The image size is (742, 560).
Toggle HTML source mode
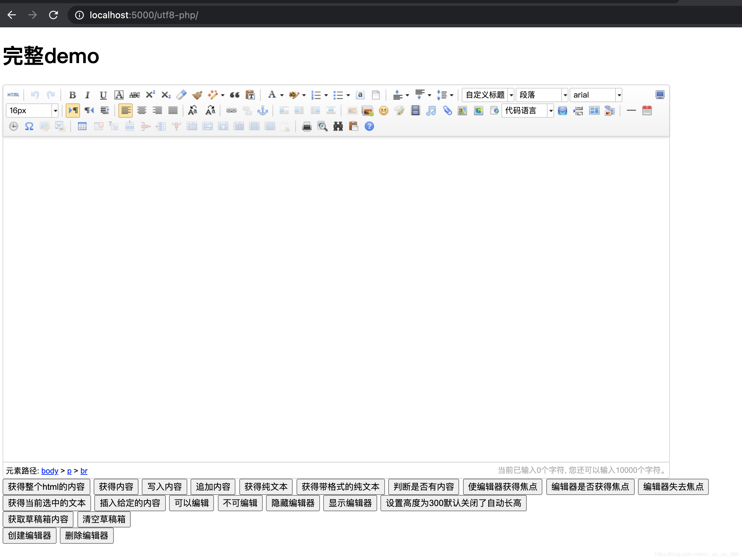[x=13, y=95]
